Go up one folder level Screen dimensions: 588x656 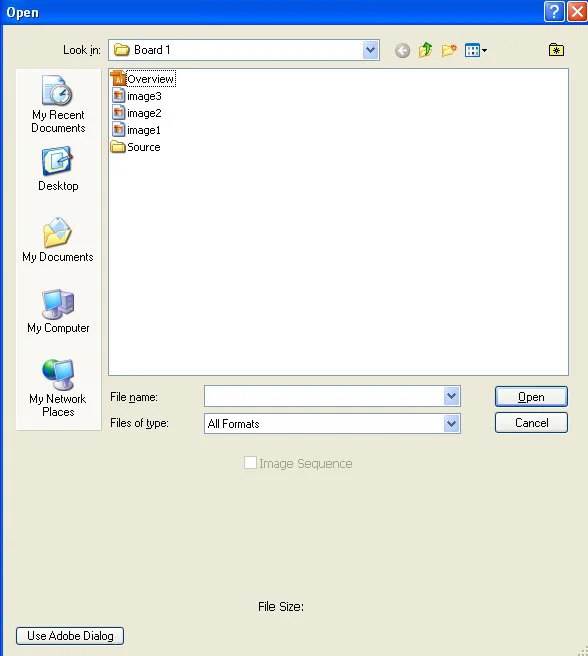(x=426, y=50)
